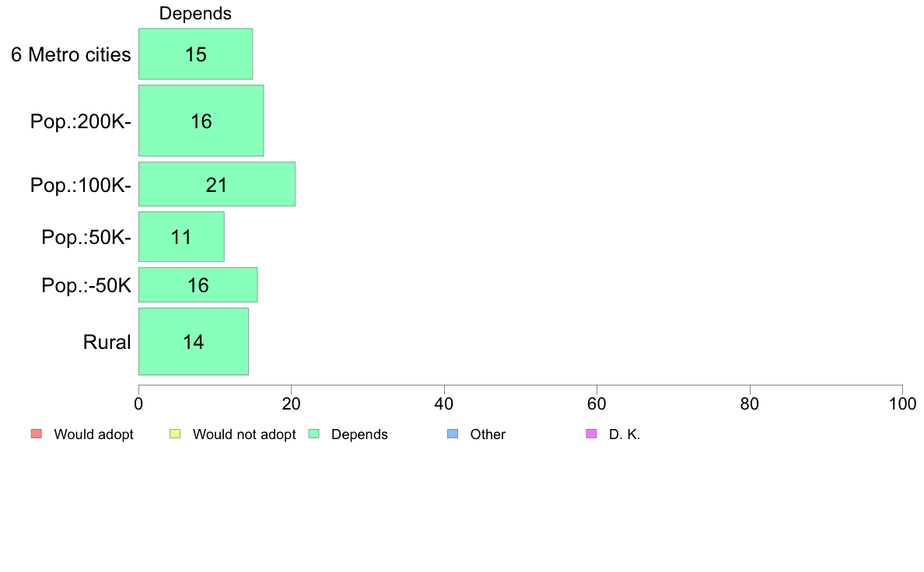Select the Rural bar showing 14
924x572 pixels.
pos(194,342)
